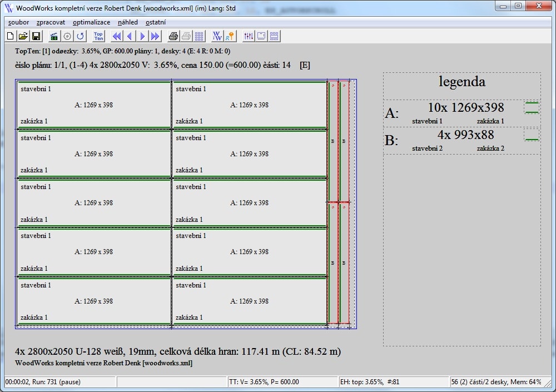Screen dimensions: 556x392
Task: Click the dotted rectangle board view icon
Action: pos(261,36)
